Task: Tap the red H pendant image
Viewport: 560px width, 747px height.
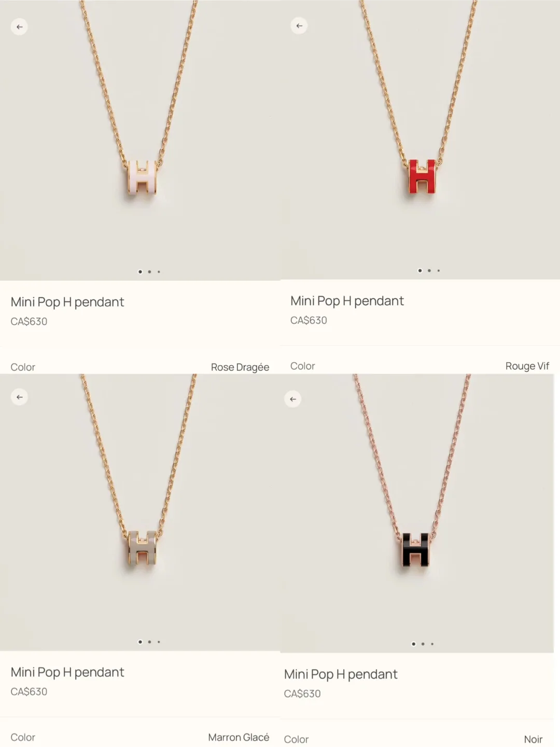Action: [x=422, y=176]
